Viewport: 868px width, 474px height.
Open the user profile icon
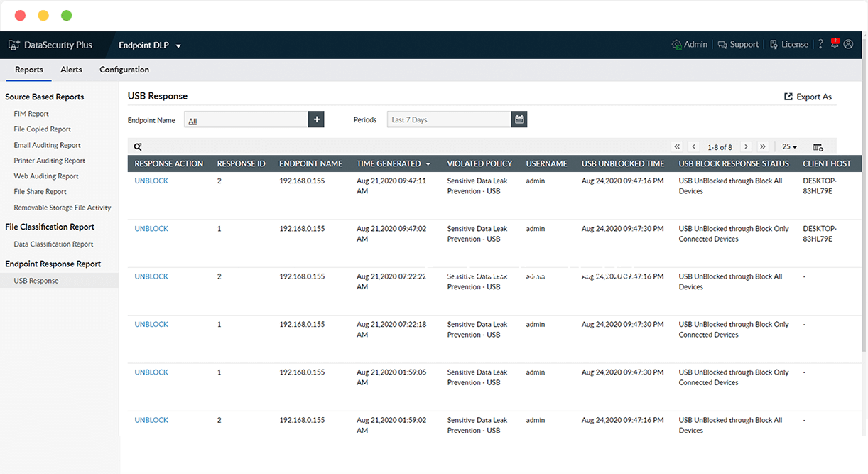pos(848,44)
